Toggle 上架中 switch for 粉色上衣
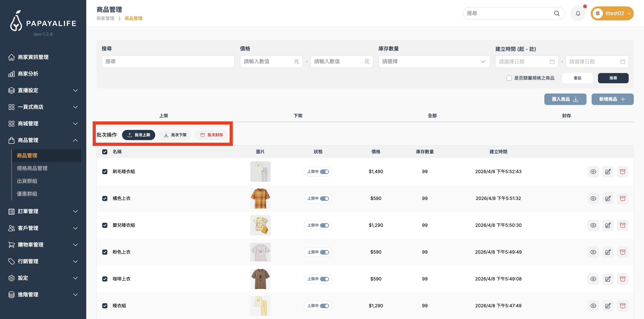This screenshot has width=644, height=319. tap(324, 252)
